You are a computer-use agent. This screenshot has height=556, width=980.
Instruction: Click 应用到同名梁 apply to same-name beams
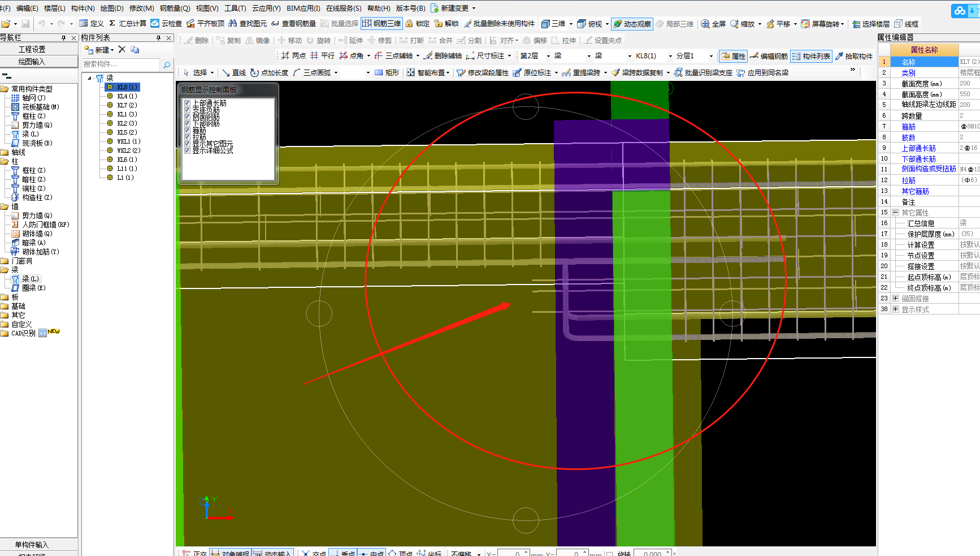tap(762, 72)
